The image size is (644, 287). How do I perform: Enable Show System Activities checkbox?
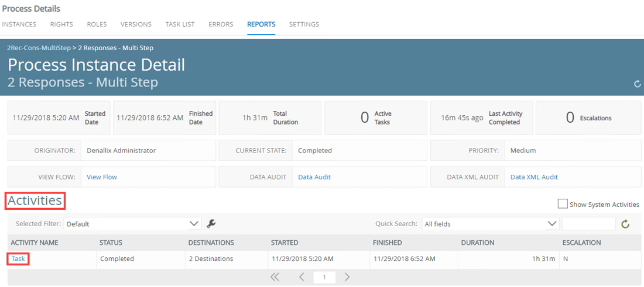(563, 204)
